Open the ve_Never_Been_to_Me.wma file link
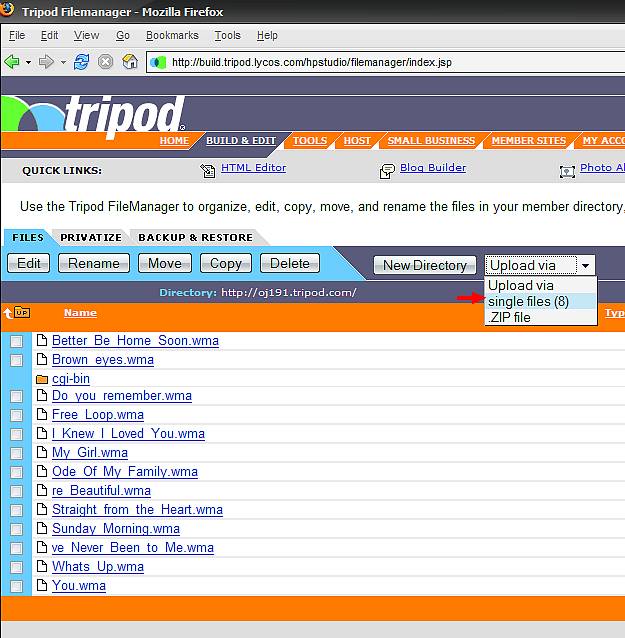Viewport: 625px width, 638px height. [133, 547]
